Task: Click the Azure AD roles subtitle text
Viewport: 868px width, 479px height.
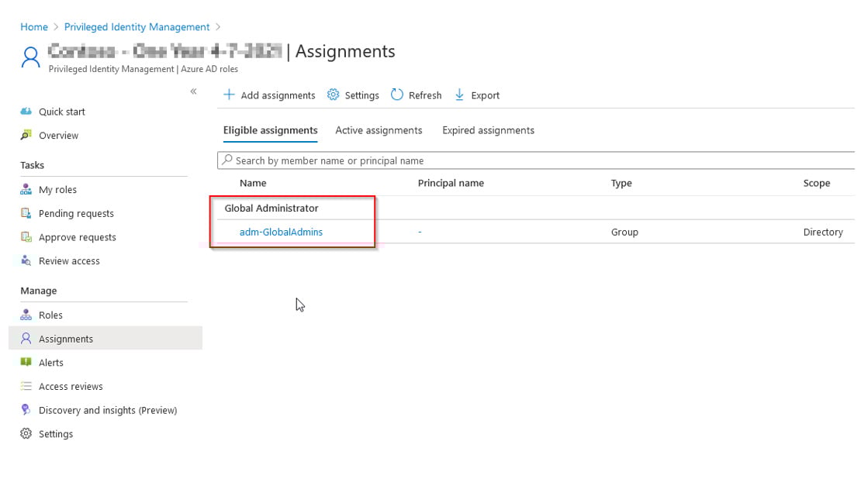Action: [x=209, y=69]
